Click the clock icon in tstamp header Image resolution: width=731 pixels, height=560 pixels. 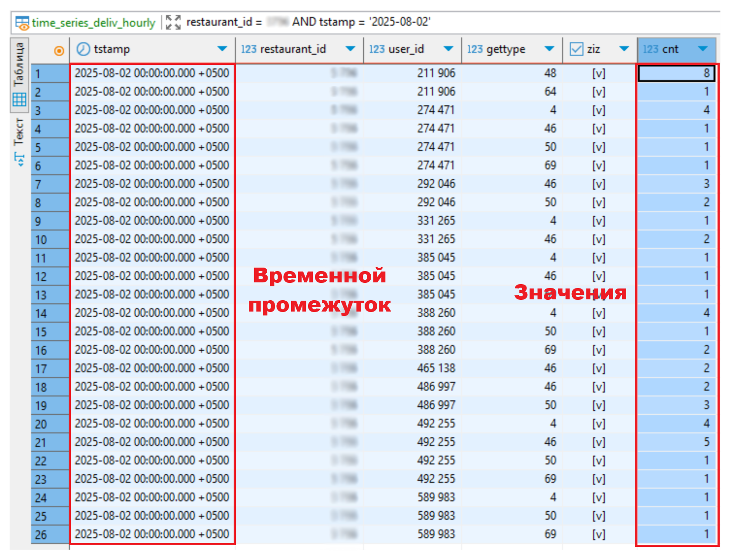pos(83,49)
